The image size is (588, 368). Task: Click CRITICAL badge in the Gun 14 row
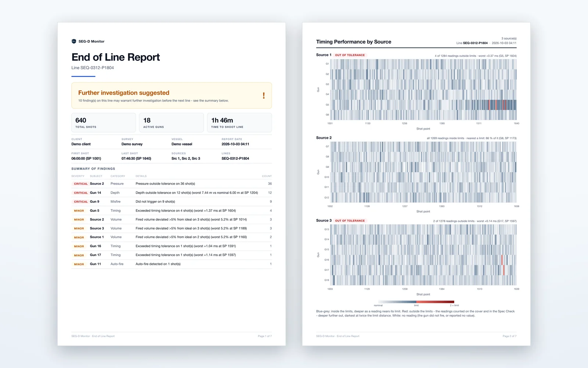(x=81, y=193)
